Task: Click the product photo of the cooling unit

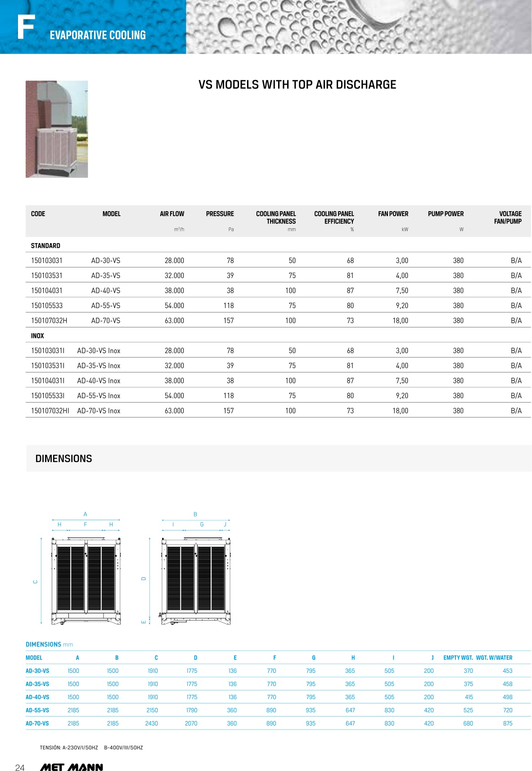Action: (x=57, y=129)
